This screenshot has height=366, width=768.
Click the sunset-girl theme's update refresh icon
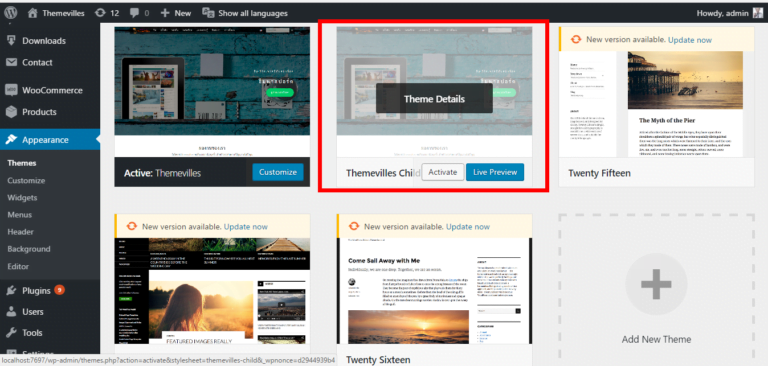132,227
